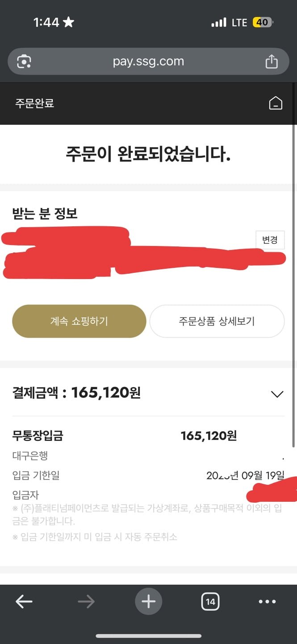The height and width of the screenshot is (644, 297).
Task: Open the share icon in the address bar
Action: 272,61
